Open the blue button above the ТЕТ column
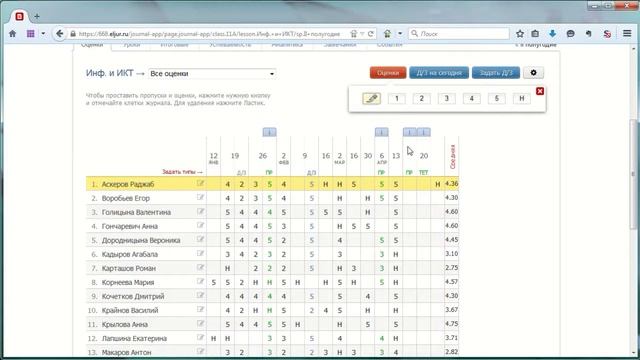This screenshot has height=360, width=640. pyautogui.click(x=424, y=132)
